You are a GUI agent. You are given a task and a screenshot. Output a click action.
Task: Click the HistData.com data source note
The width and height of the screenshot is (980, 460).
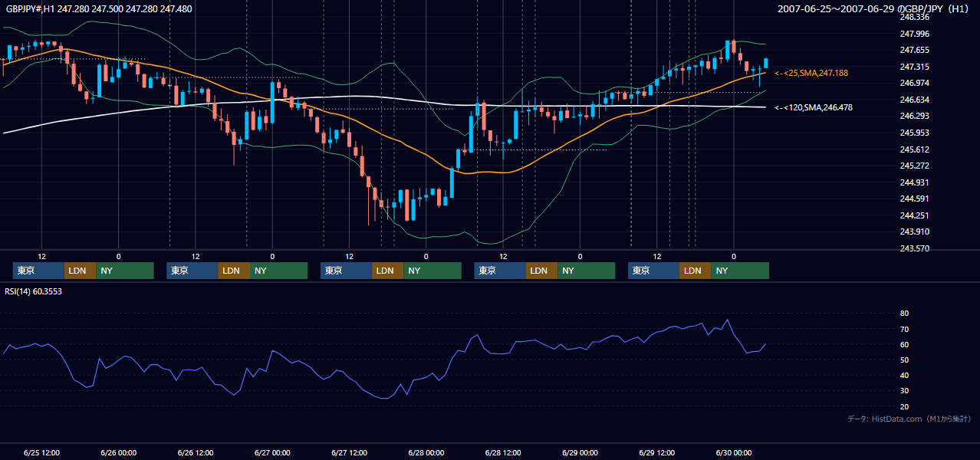(909, 419)
